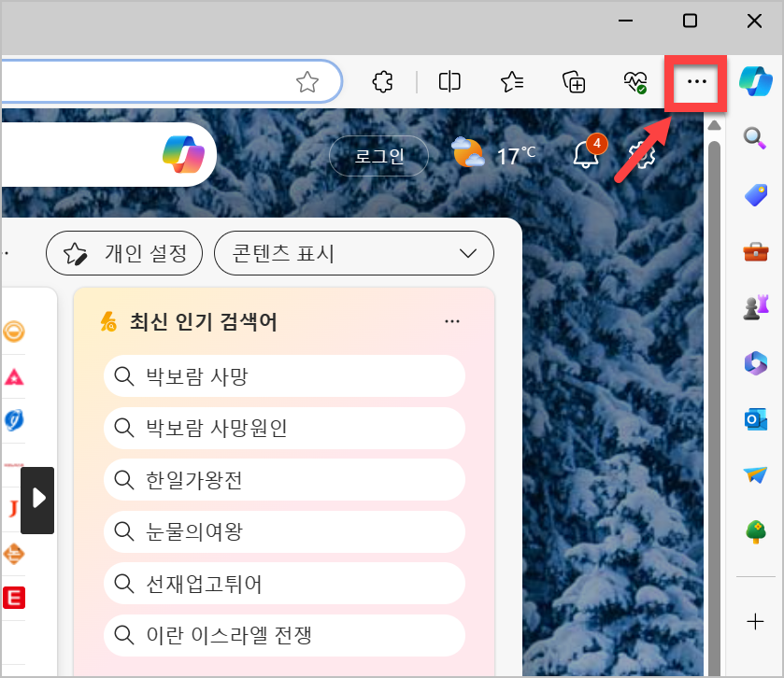Click scrollbar up arrow

(x=714, y=125)
